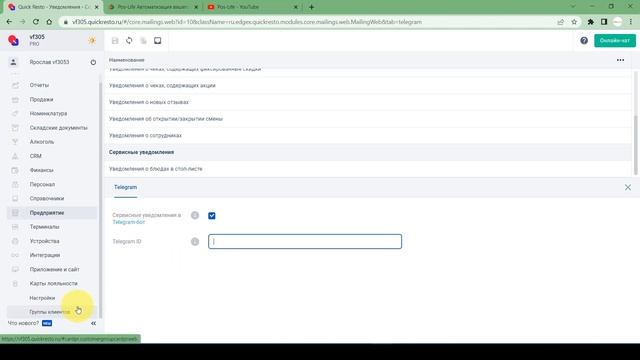Select row Уведомления о блюдах в стоп-листе
Viewport: 640px width, 360px height.
click(368, 169)
